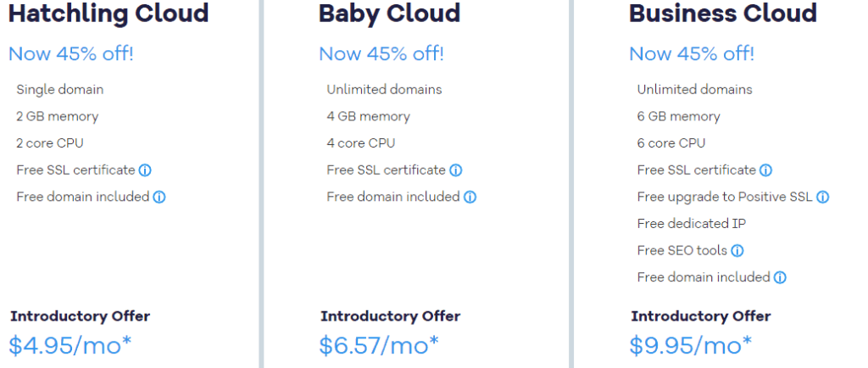Image resolution: width=868 pixels, height=368 pixels.
Task: Show info for Free upgrade to Positive SSL
Action: point(822,198)
